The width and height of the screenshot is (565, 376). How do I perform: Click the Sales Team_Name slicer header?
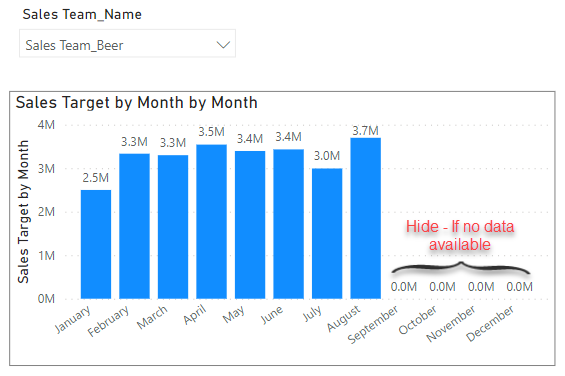click(x=82, y=14)
